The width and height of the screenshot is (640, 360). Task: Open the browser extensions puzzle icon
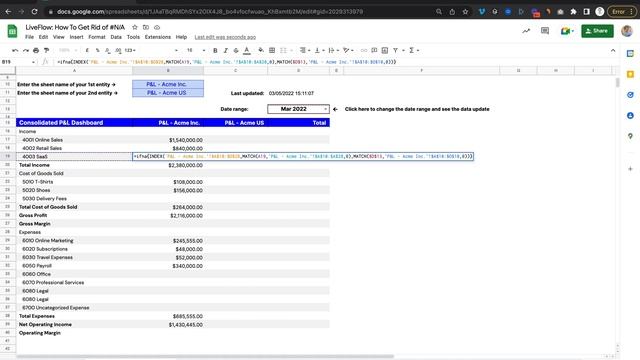[x=573, y=12]
